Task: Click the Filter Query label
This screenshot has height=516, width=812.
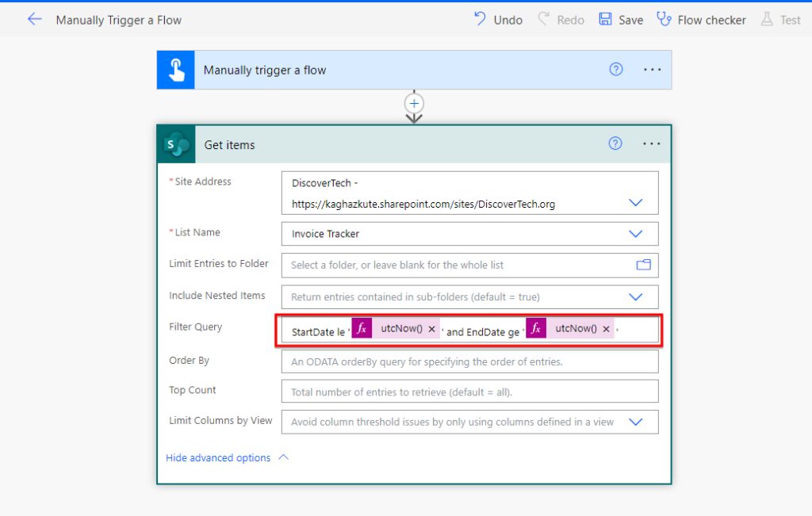Action: pos(195,327)
